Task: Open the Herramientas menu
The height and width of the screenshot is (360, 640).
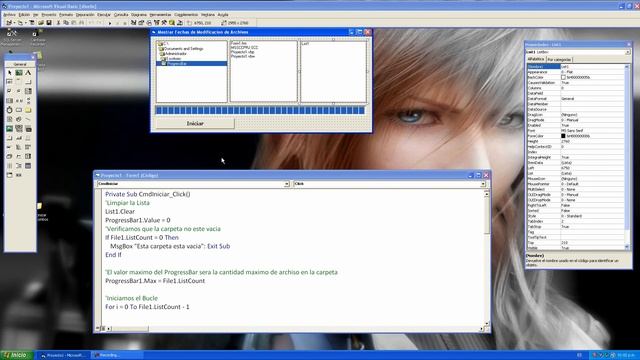Action: click(160, 15)
